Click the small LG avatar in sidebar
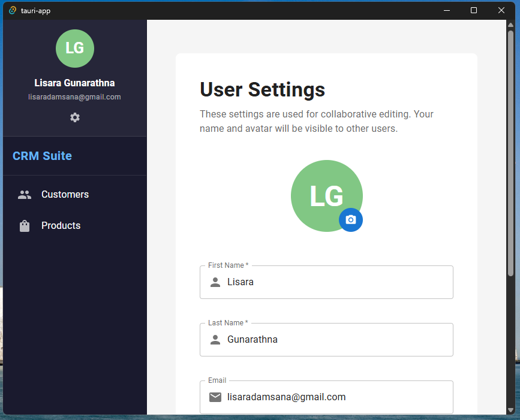 click(74, 49)
